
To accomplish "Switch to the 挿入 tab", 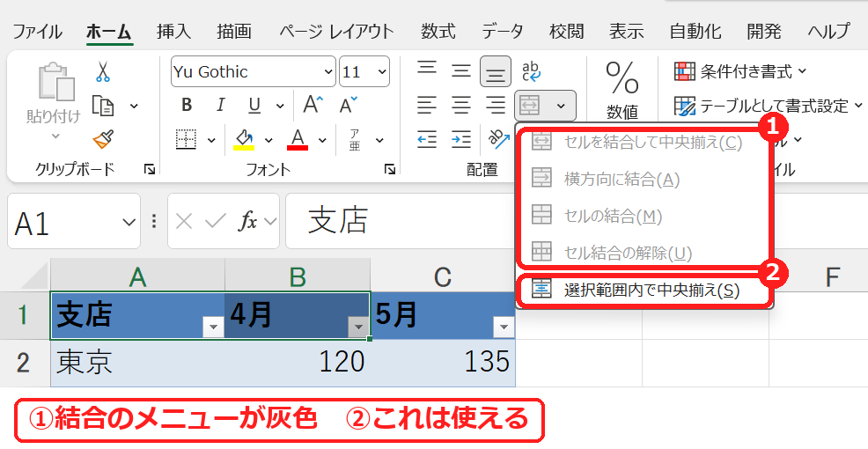I will pyautogui.click(x=173, y=32).
